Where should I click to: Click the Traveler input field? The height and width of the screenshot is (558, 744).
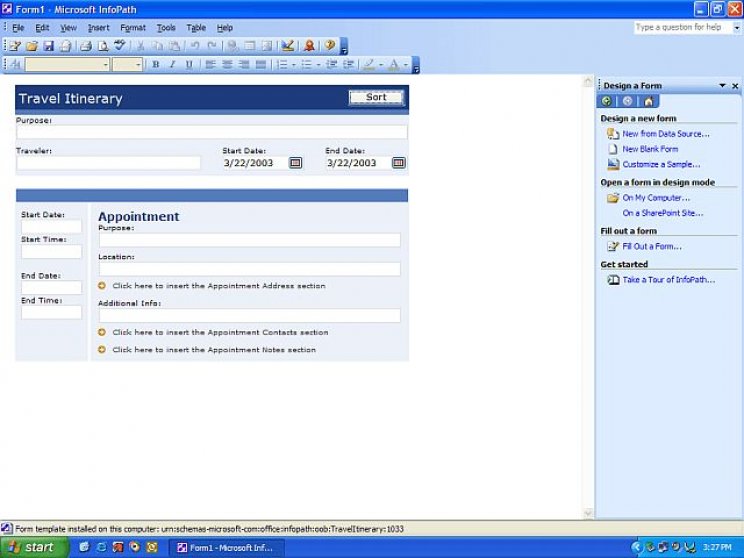click(109, 163)
